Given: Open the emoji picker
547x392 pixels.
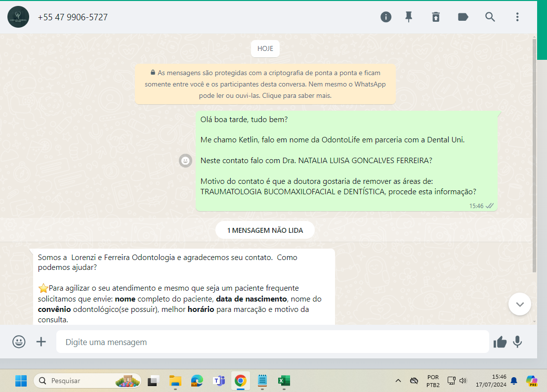Looking at the screenshot, I should pyautogui.click(x=19, y=342).
